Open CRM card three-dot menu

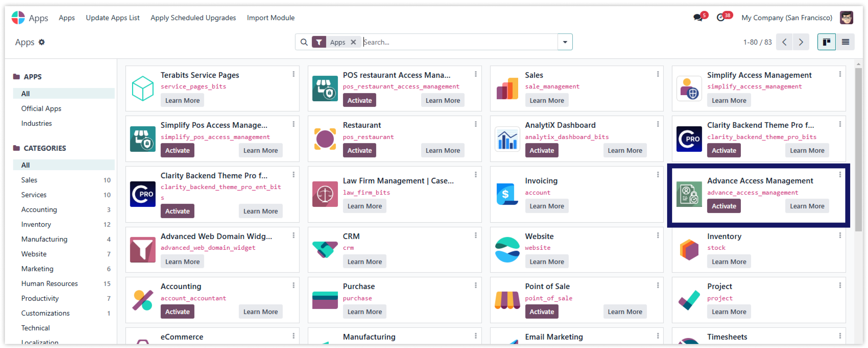pyautogui.click(x=475, y=235)
